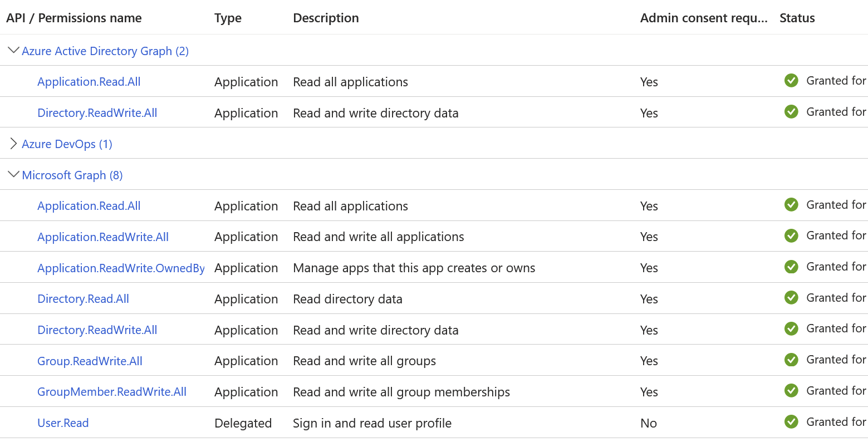Click granted status icon for GroupMember.ReadWrite.All

click(x=791, y=391)
